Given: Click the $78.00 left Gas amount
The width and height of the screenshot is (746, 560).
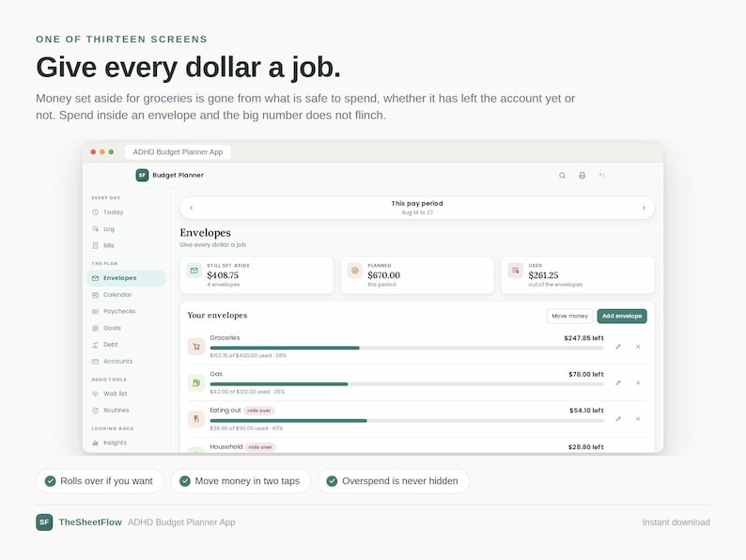Looking at the screenshot, I should 586,375.
